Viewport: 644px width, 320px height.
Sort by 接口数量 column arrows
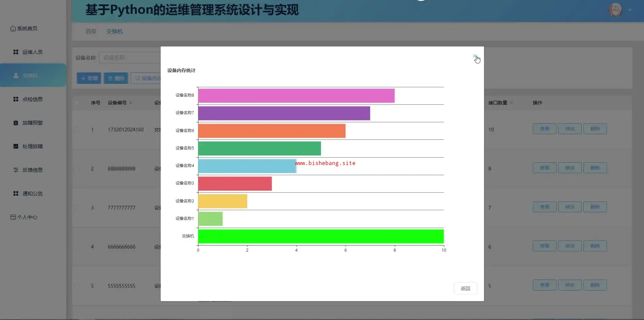511,102
